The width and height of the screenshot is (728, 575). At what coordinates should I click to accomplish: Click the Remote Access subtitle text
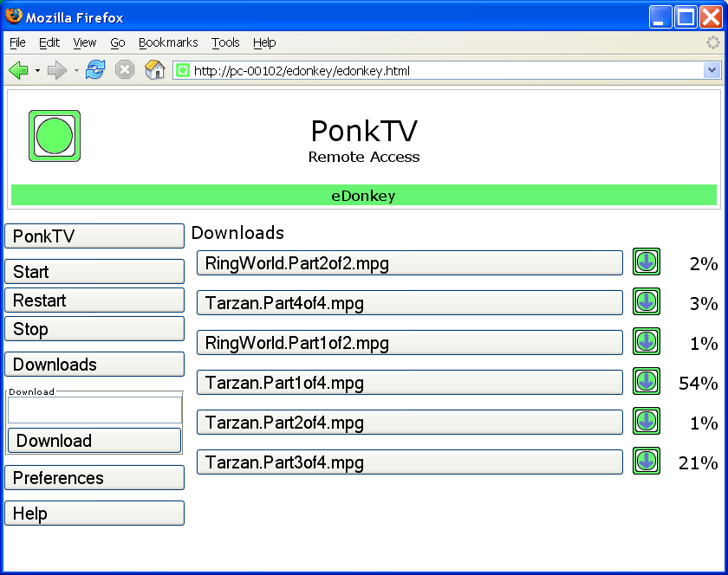[x=364, y=157]
